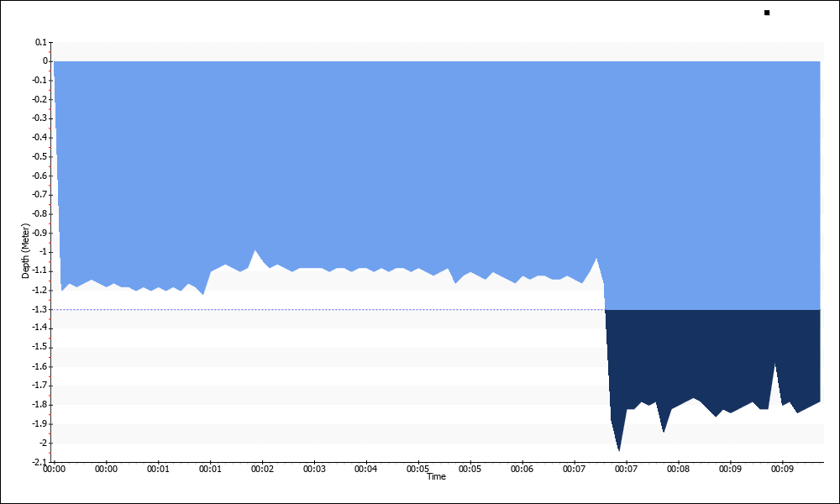Click the -0.8 depth axis label
The width and height of the screenshot is (840, 504).
click(x=39, y=213)
